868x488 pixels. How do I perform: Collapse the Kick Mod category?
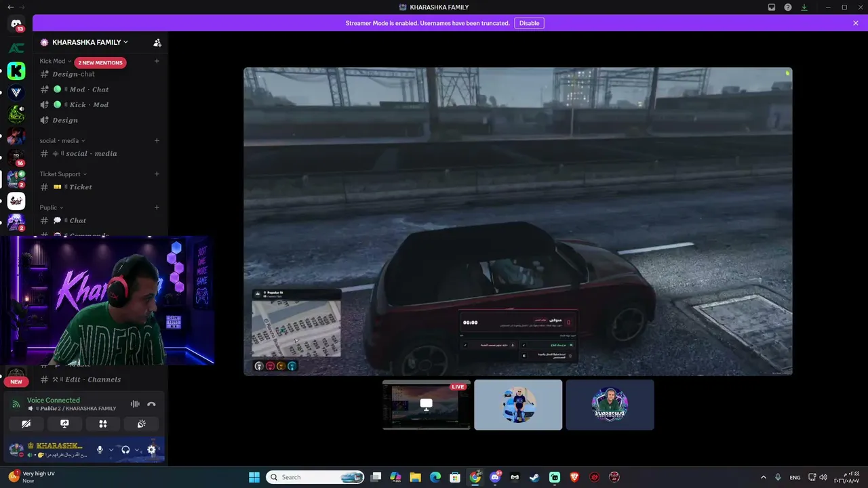point(56,61)
